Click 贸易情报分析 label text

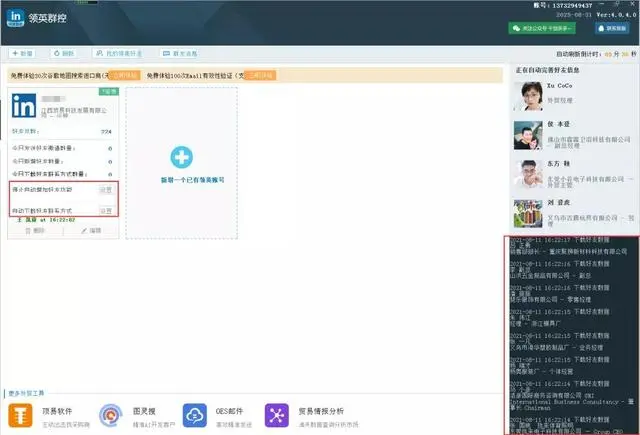tap(321, 411)
